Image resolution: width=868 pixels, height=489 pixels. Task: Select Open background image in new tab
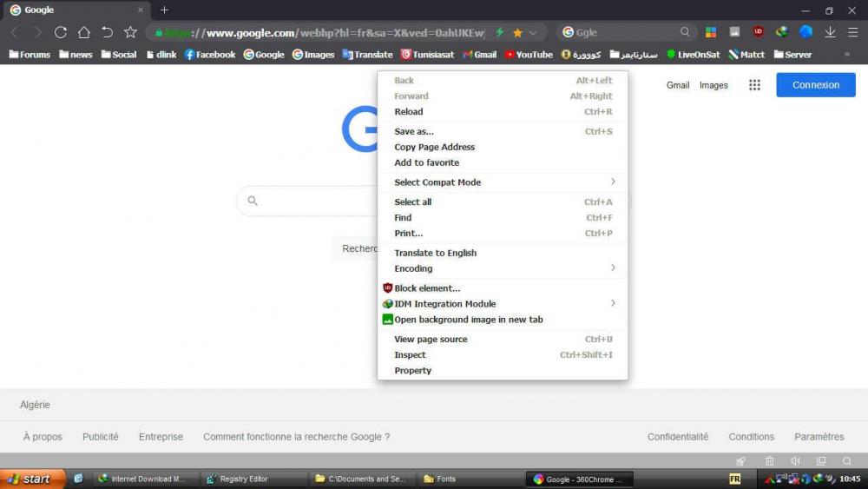[x=503, y=320]
